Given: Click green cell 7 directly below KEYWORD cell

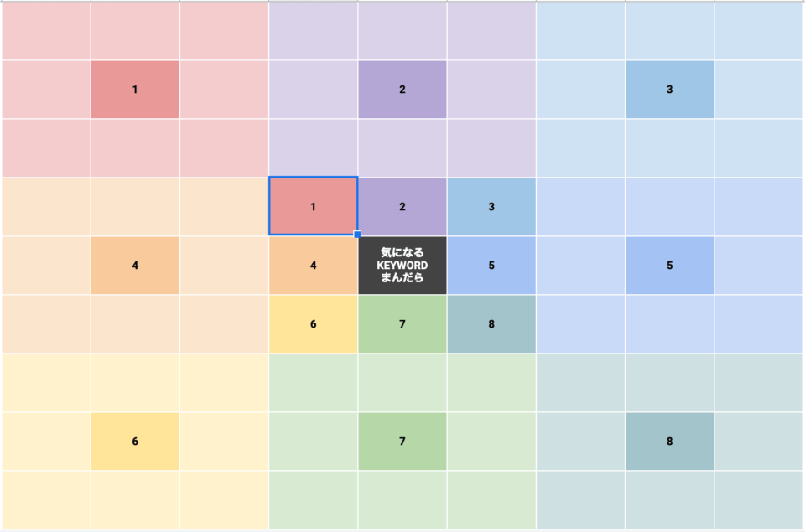Looking at the screenshot, I should (x=402, y=324).
